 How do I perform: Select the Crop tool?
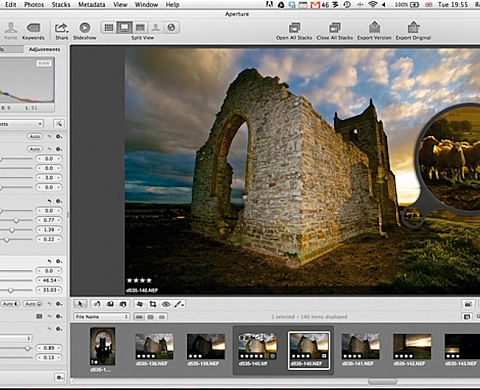(x=153, y=304)
